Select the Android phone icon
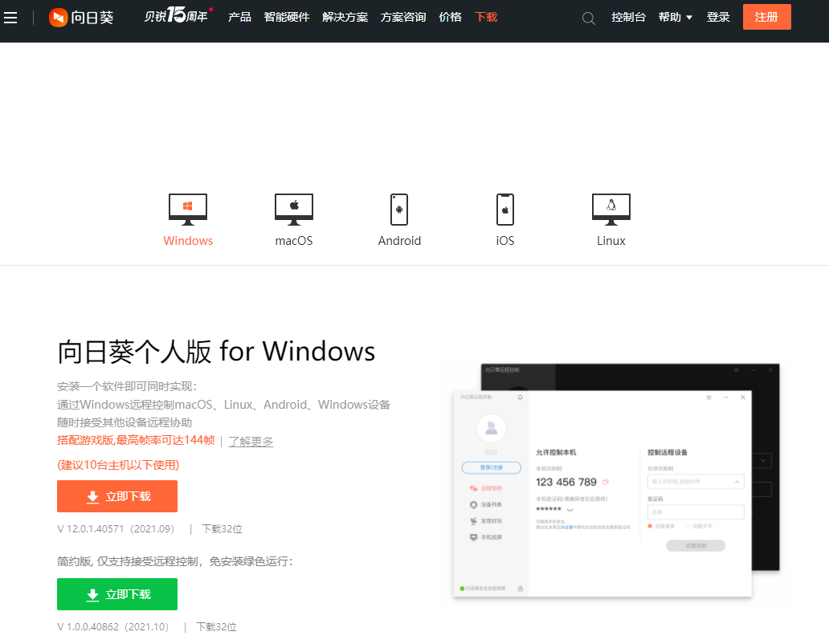The image size is (829, 644). (x=399, y=210)
